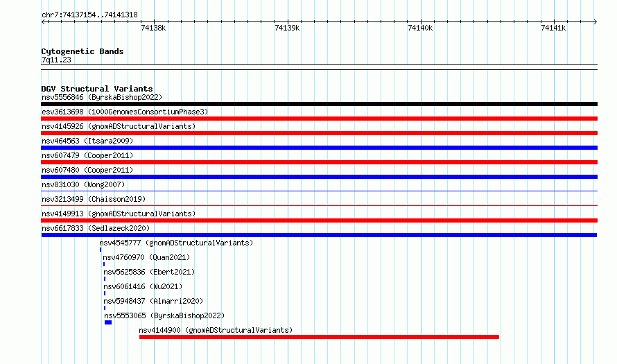The width and height of the screenshot is (617, 364).
Task: Select the red nsv4145926 variant bar
Action: (319, 133)
